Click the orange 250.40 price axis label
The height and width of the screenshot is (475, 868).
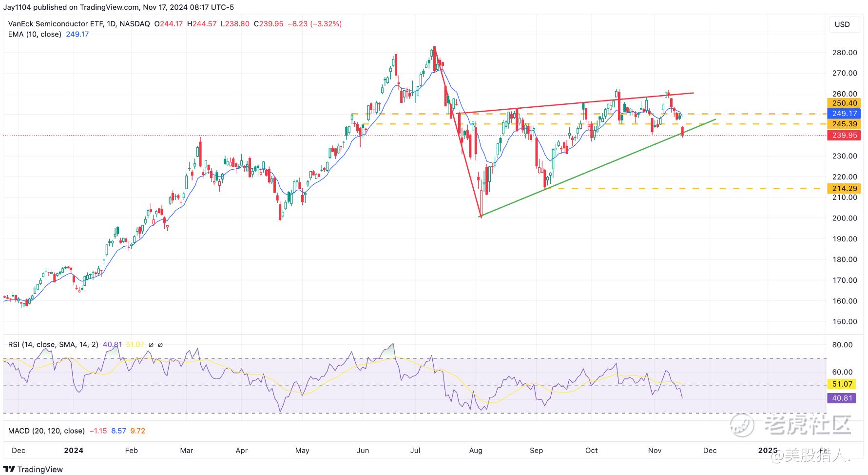tap(844, 103)
